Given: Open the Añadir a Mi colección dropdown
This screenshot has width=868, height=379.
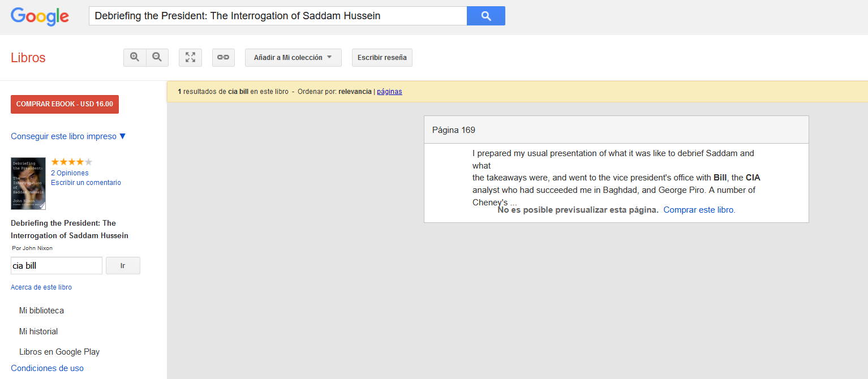Looking at the screenshot, I should (x=293, y=57).
